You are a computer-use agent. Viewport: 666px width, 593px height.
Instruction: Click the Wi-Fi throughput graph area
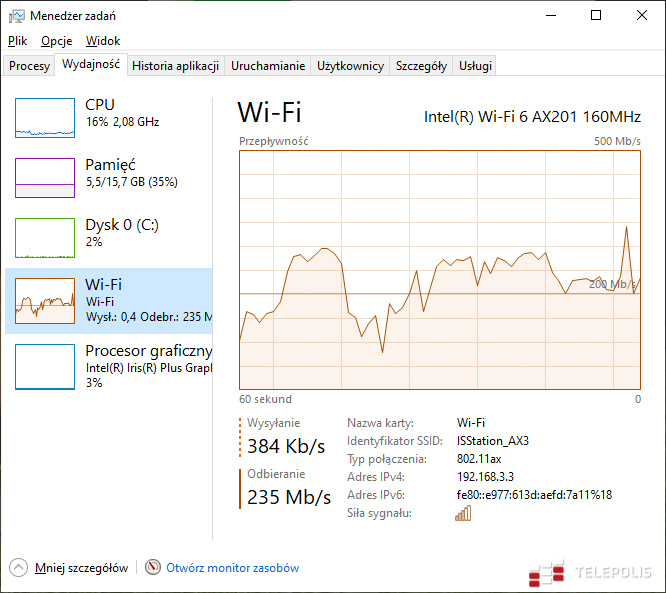coord(440,270)
